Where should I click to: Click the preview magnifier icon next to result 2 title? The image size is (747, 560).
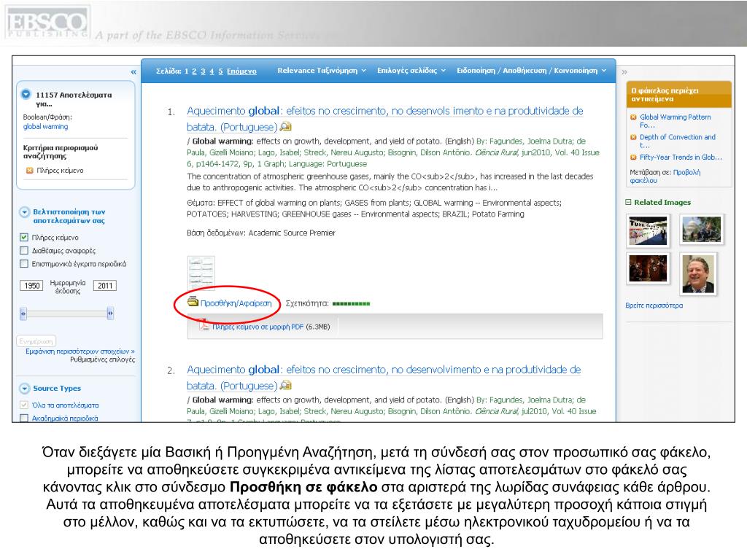285,385
